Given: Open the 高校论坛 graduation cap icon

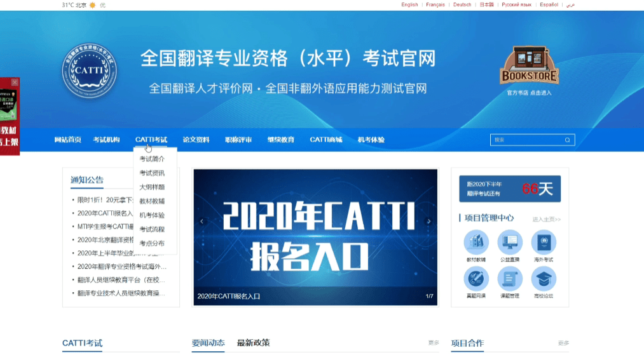Looking at the screenshot, I should pyautogui.click(x=544, y=279).
